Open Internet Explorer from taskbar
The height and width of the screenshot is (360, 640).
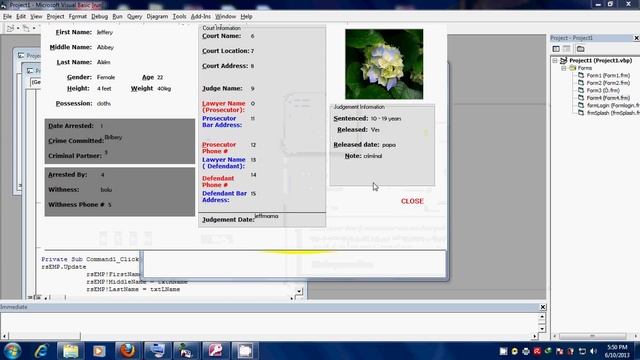(41, 351)
